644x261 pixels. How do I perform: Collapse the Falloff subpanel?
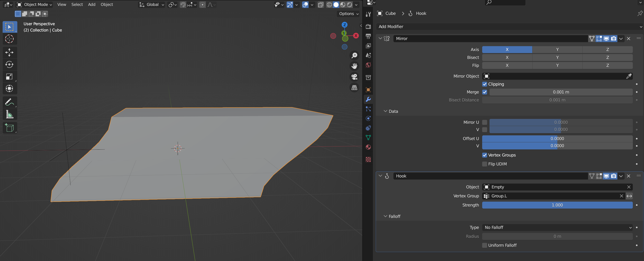tap(385, 216)
